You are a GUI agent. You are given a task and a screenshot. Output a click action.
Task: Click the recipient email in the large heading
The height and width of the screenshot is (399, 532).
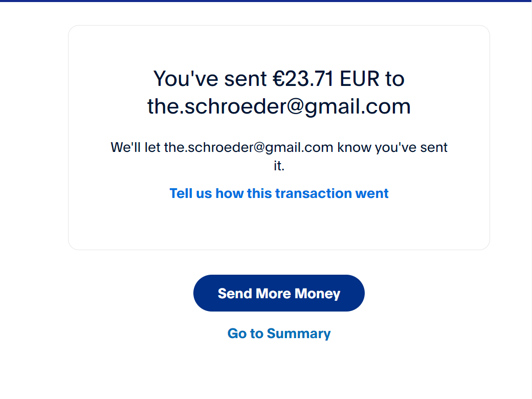[x=279, y=106]
